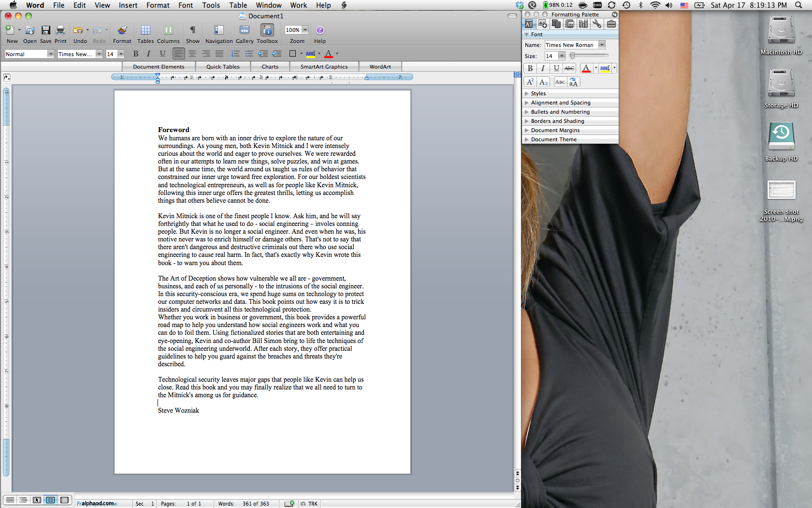Apply red font color from the main toolbar
The width and height of the screenshot is (812, 508).
coord(329,54)
